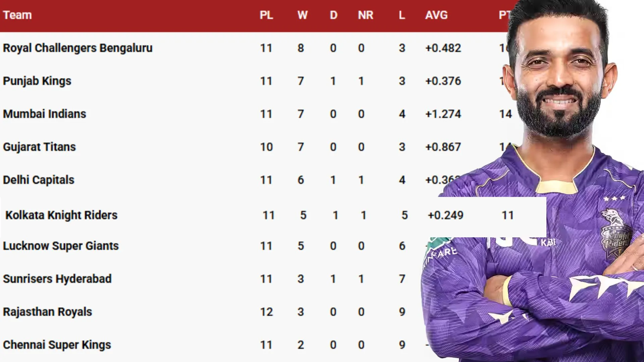Select the Team column header

pyautogui.click(x=17, y=15)
